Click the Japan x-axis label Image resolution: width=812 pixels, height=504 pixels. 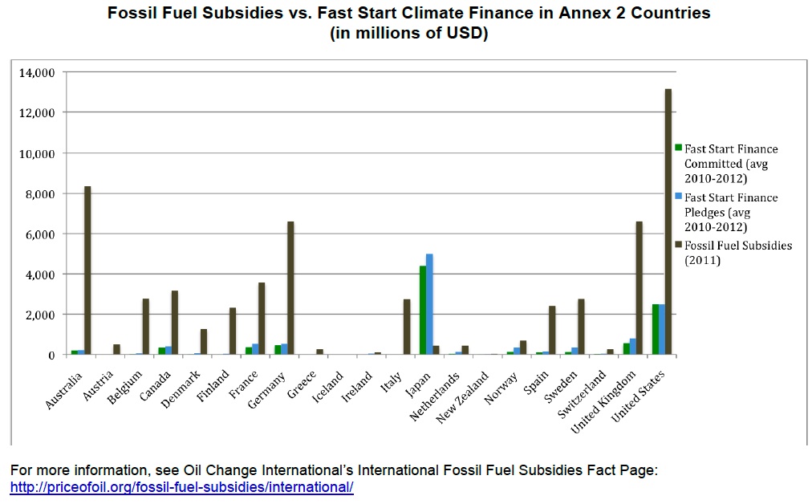coord(417,384)
